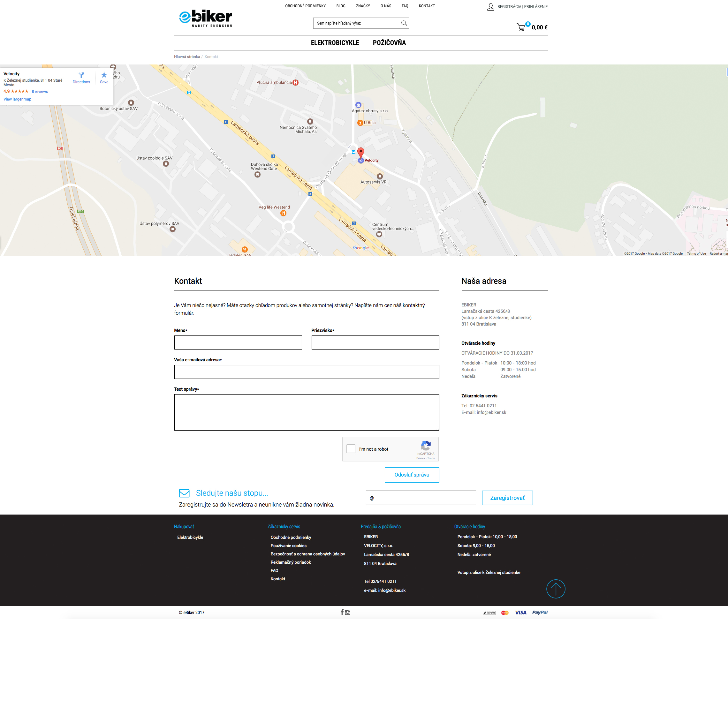Click the Meno input field
The height and width of the screenshot is (715, 728).
238,342
